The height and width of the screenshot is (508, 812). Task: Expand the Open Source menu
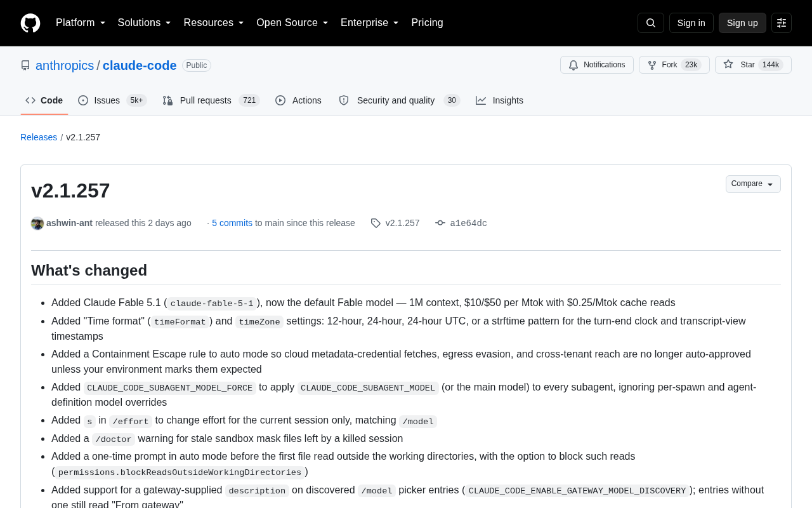tap(292, 23)
